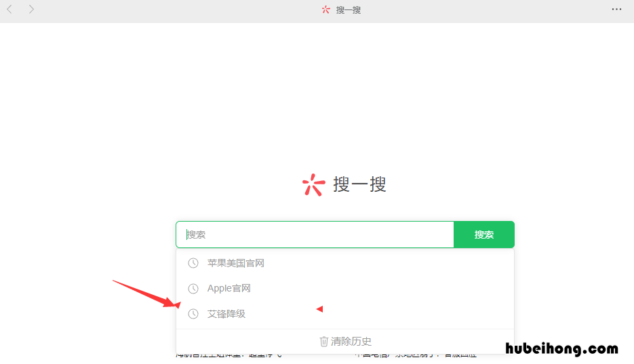
Task: Click the large 搜一搜 logo icon
Action: click(313, 185)
